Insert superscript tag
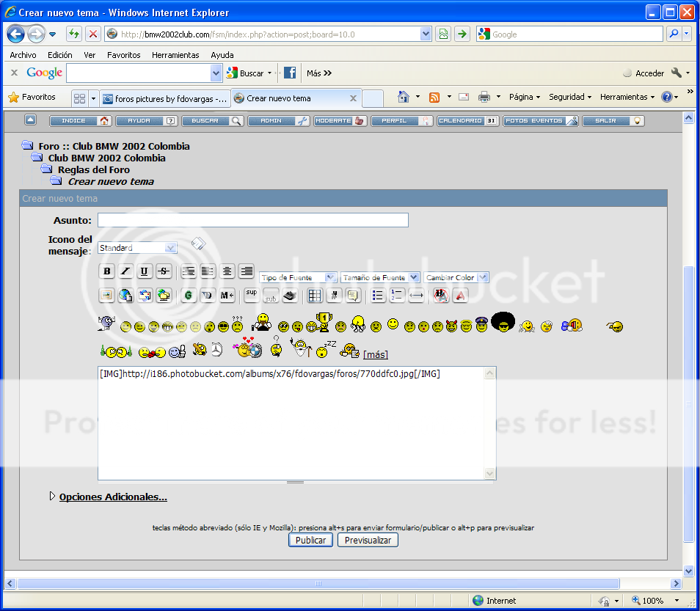The image size is (700, 611). 252,293
